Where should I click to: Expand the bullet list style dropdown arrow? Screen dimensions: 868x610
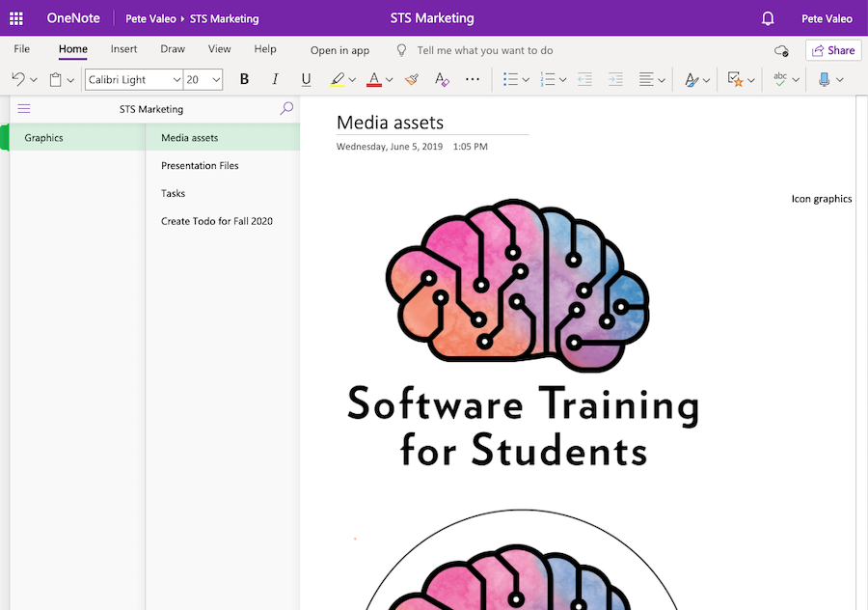coord(527,80)
